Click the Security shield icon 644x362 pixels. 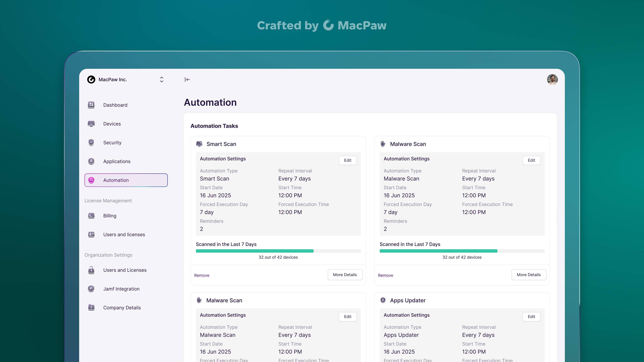click(x=91, y=142)
